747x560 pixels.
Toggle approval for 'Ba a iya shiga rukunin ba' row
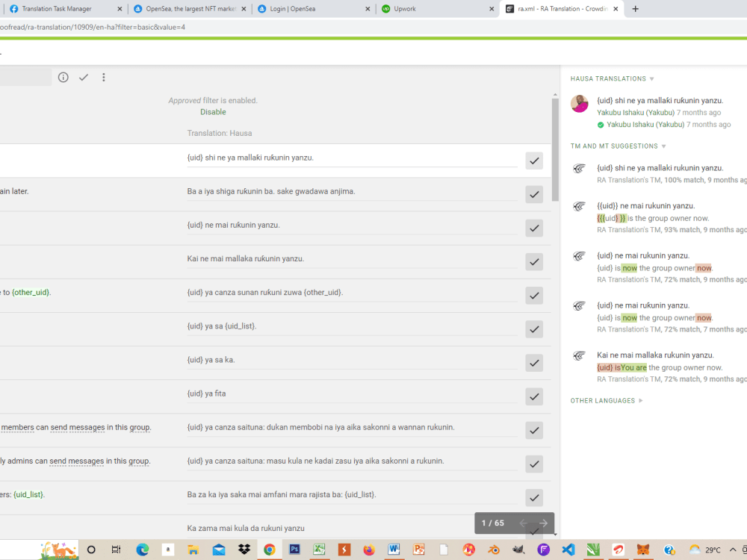534,194
